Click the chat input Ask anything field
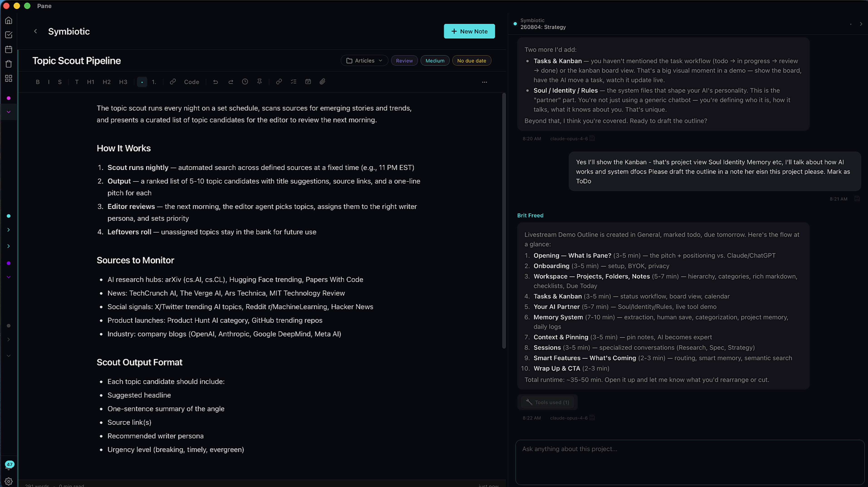Viewport: 868px width, 487px height. coord(690,462)
